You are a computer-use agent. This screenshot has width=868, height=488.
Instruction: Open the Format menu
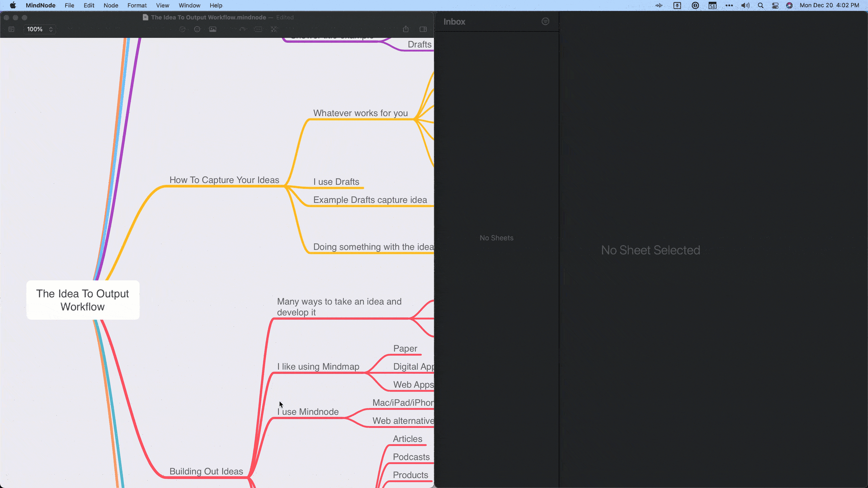pos(137,5)
